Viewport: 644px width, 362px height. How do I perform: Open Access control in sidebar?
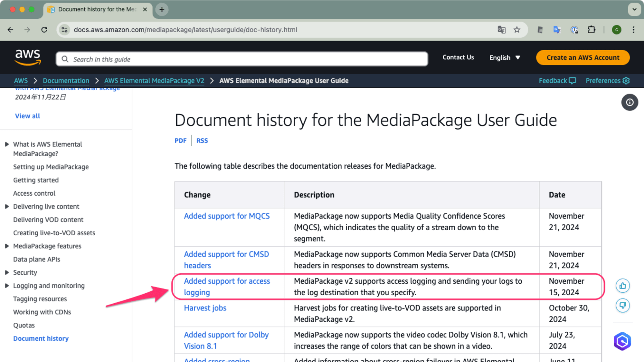tap(34, 193)
